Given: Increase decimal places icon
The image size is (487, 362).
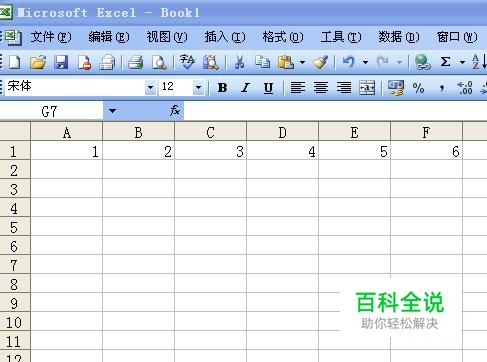Looking at the screenshot, I should point(465,88).
